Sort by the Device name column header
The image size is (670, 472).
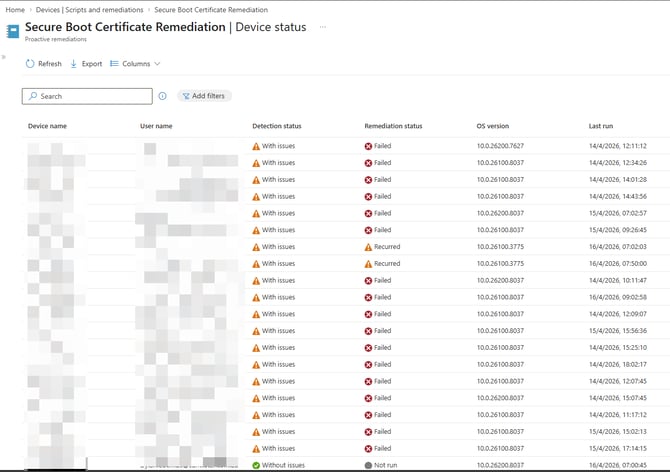click(47, 126)
